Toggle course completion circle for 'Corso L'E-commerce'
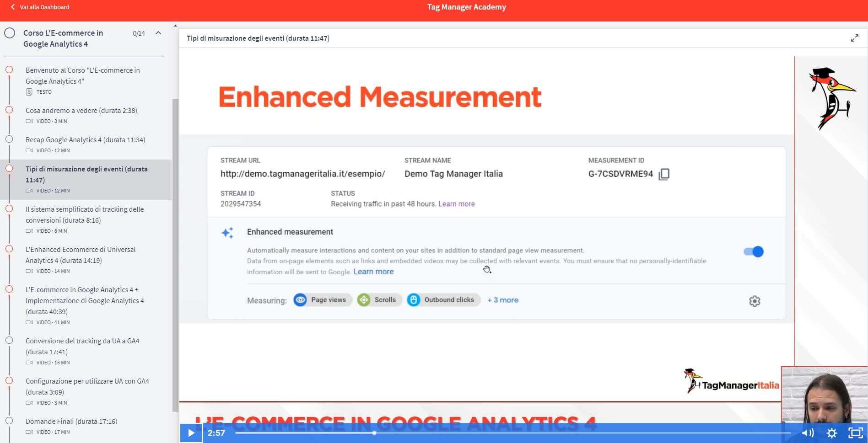Image resolution: width=868 pixels, height=443 pixels. tap(10, 33)
